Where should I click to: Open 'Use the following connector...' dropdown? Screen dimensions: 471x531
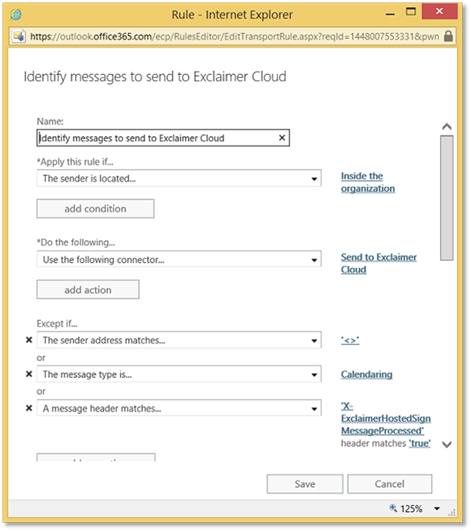click(179, 260)
